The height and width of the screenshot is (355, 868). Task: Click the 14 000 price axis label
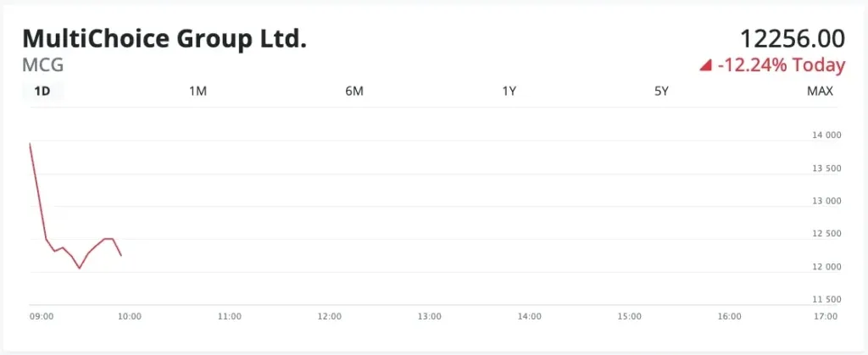[826, 135]
